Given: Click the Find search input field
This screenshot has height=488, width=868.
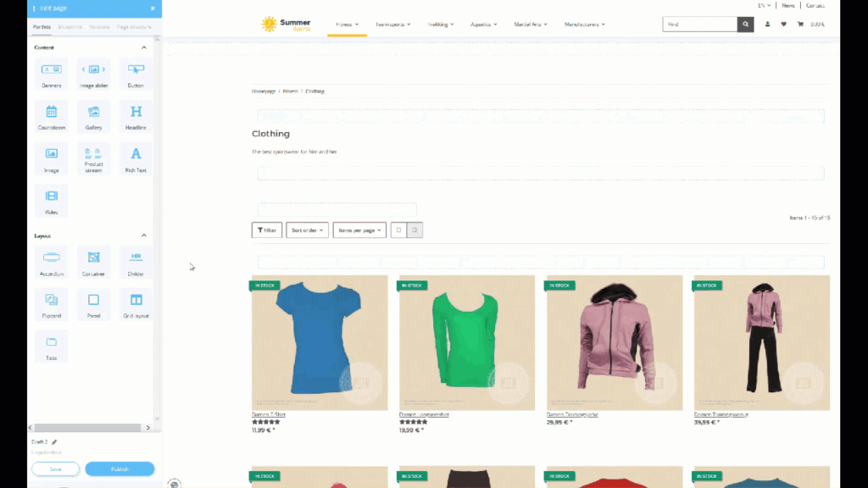Looking at the screenshot, I should click(x=699, y=25).
